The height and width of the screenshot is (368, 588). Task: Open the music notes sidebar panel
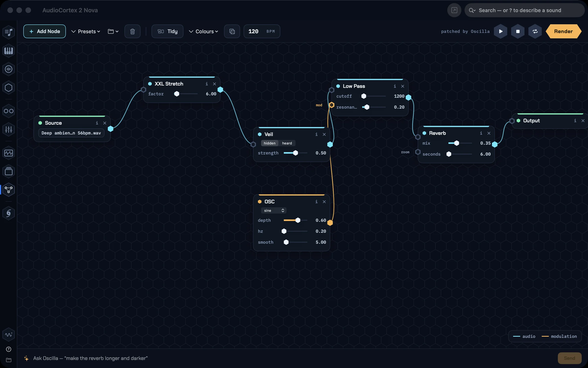[9, 32]
